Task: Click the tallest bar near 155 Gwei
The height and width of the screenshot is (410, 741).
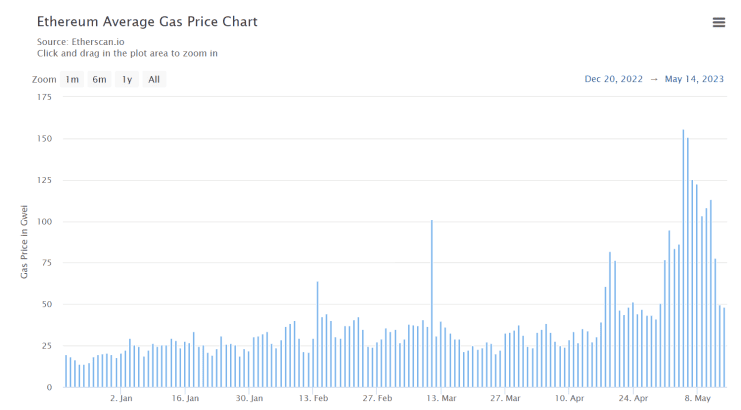Action: pos(683,258)
